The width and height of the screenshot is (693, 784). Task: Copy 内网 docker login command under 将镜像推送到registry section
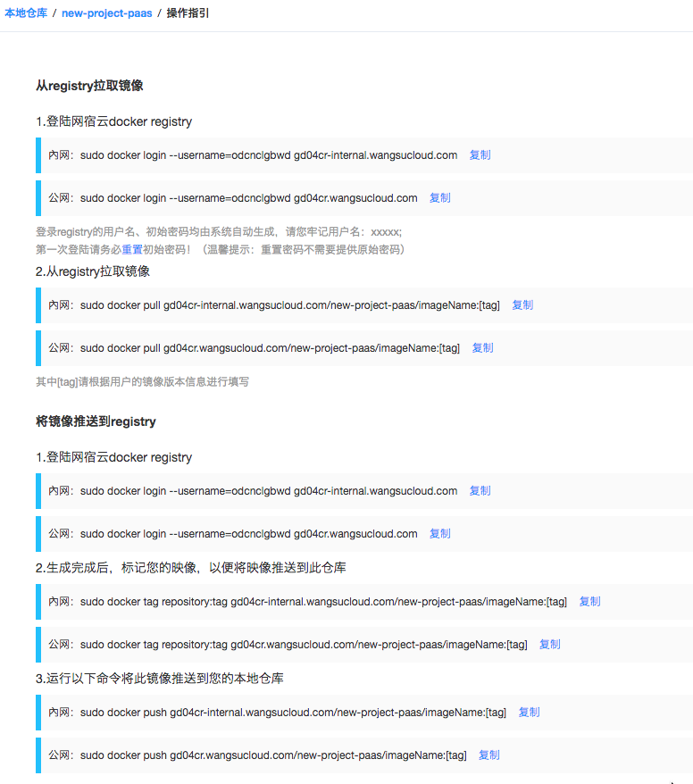click(x=480, y=491)
